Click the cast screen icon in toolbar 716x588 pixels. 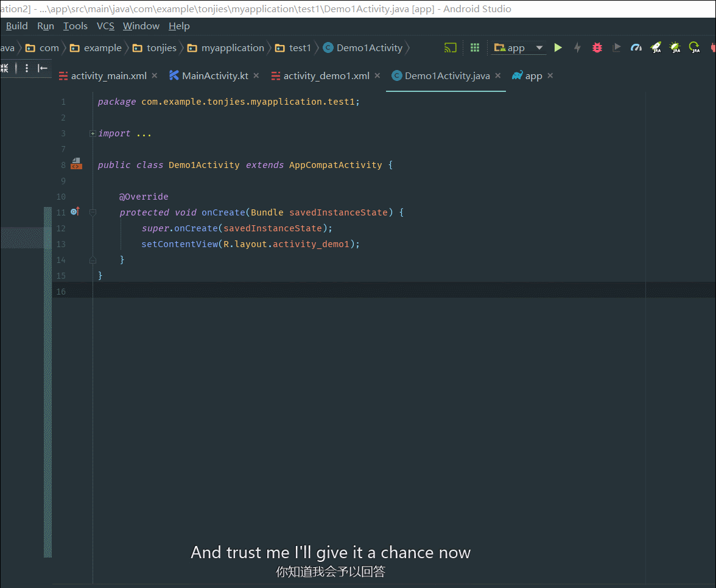451,47
